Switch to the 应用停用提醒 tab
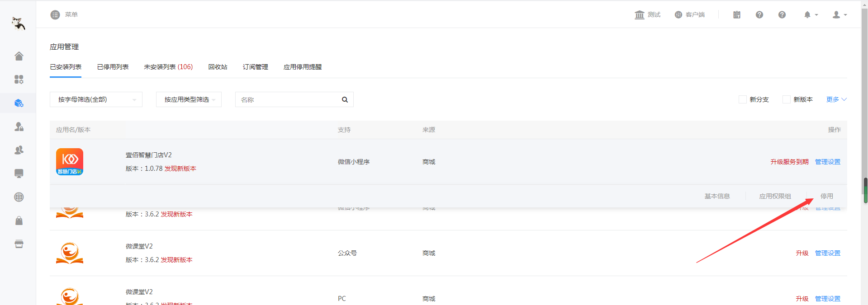The height and width of the screenshot is (305, 868). [x=302, y=67]
